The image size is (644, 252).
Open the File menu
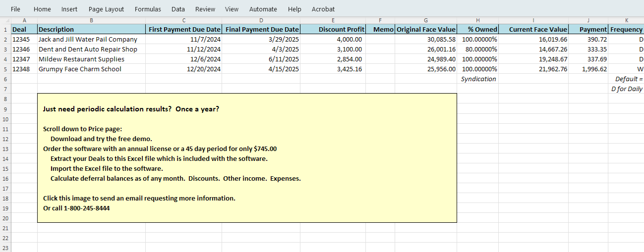tap(15, 9)
